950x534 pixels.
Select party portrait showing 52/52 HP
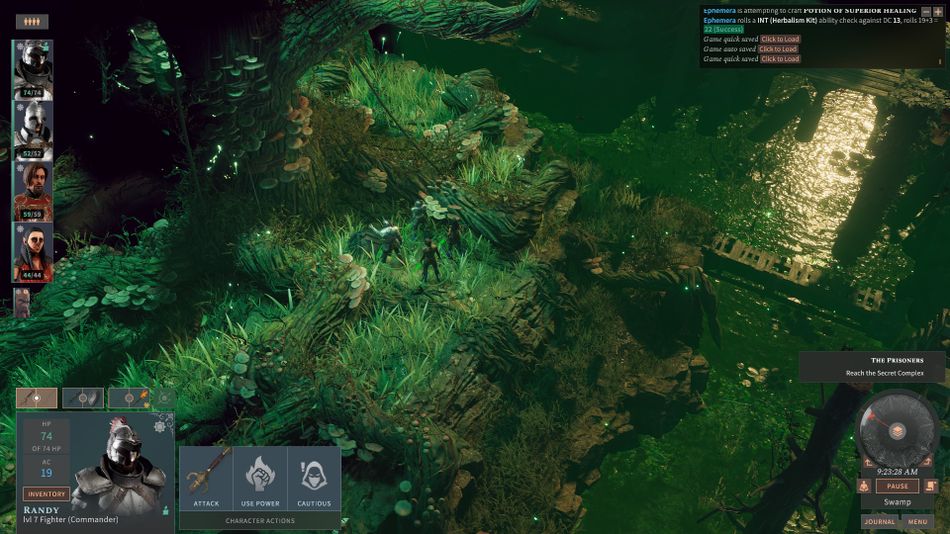point(33,130)
